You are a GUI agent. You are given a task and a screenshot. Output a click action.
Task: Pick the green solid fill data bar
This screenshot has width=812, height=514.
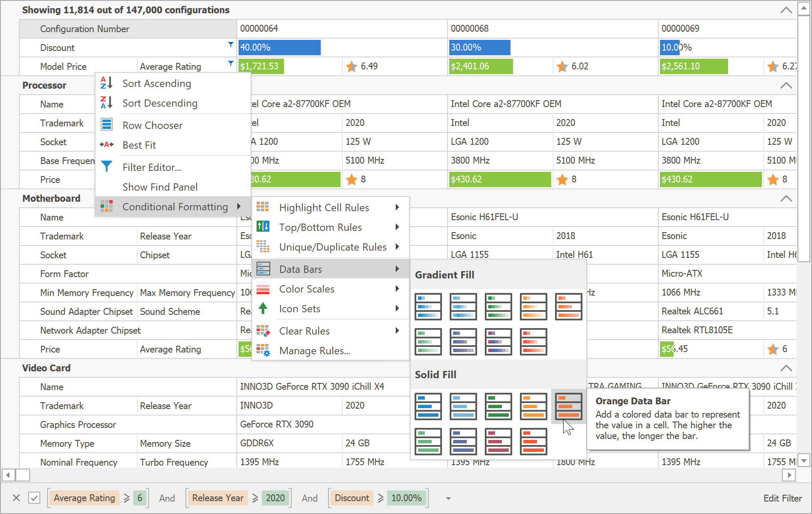coord(498,406)
